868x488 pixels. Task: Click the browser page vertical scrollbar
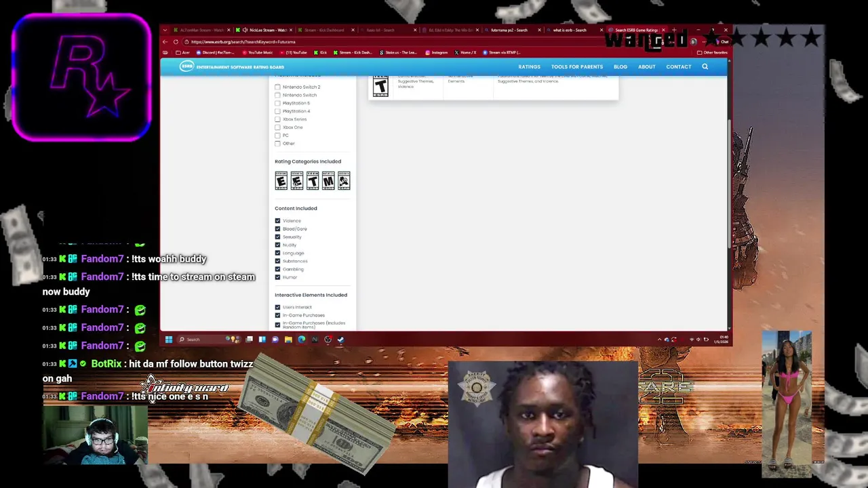730,183
